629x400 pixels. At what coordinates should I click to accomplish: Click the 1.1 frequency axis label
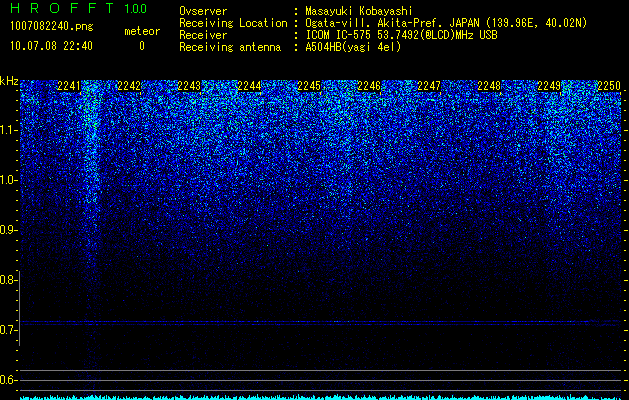[8, 130]
